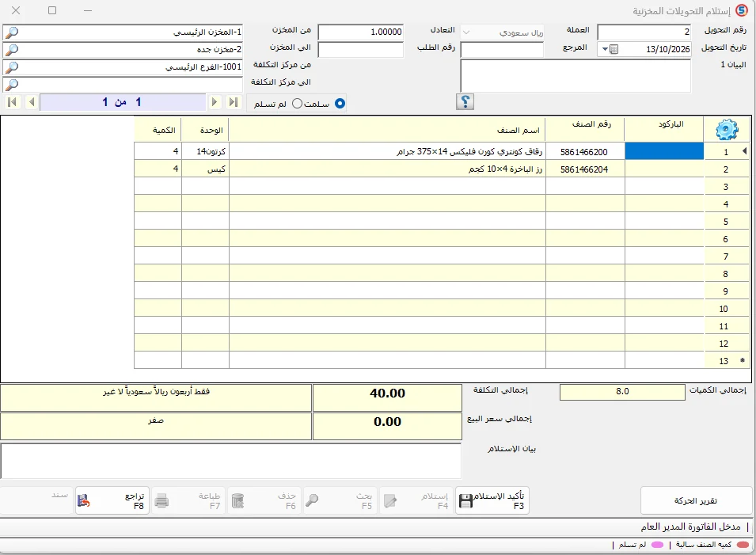756x555 pixels.
Task: Click the search icon for من مركز التكلفة
Action: pyautogui.click(x=11, y=67)
